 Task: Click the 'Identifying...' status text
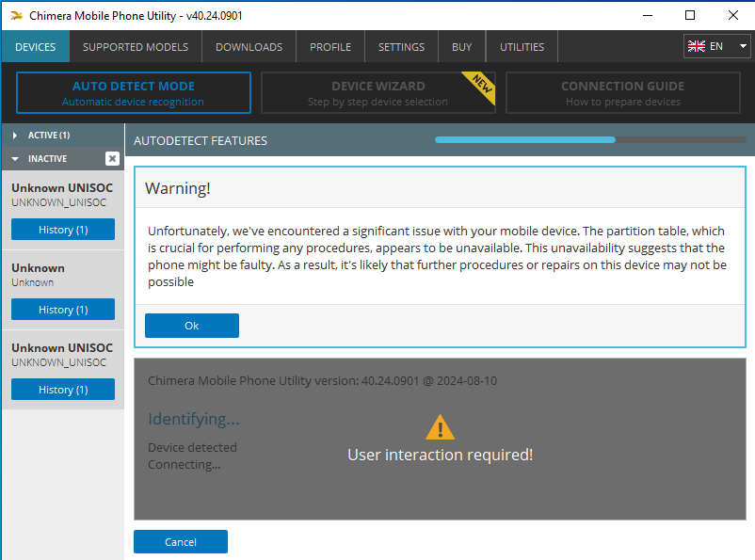click(194, 419)
